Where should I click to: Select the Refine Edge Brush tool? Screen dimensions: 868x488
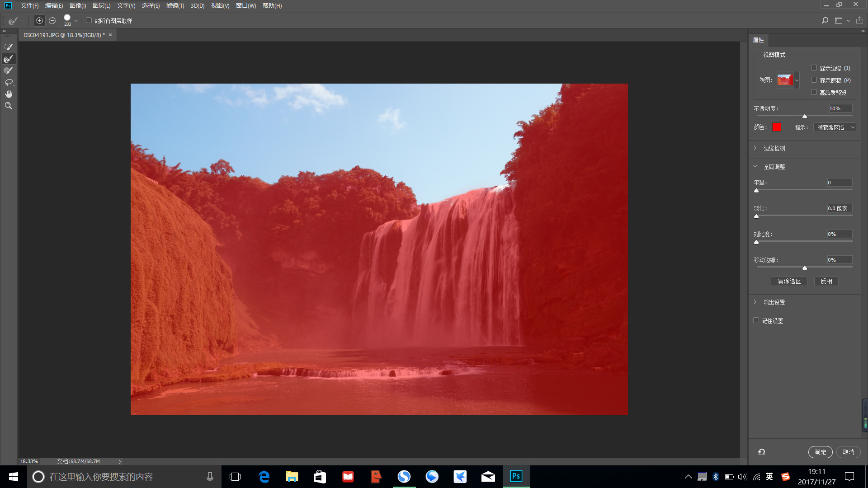9,59
